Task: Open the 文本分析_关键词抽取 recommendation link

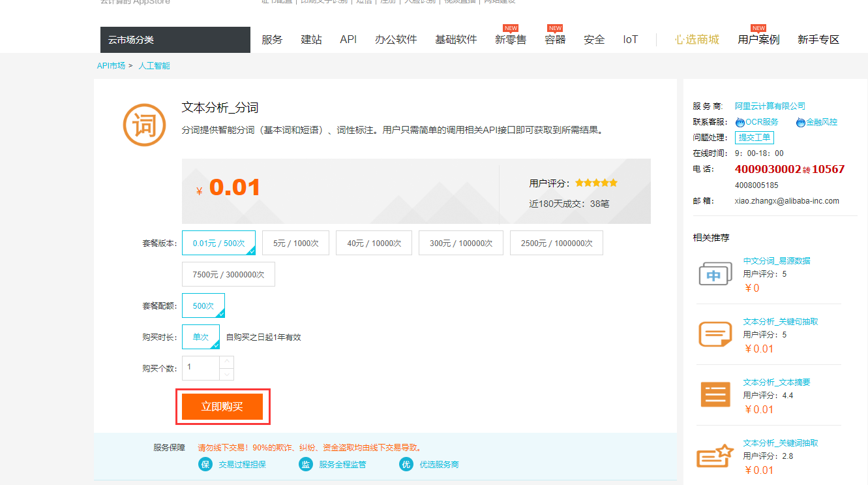Action: (781, 443)
